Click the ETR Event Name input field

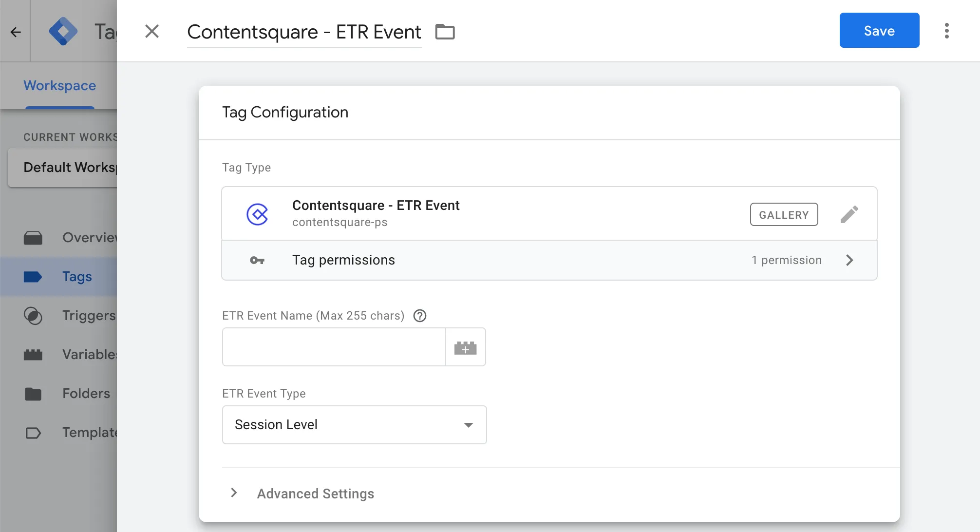[334, 347]
